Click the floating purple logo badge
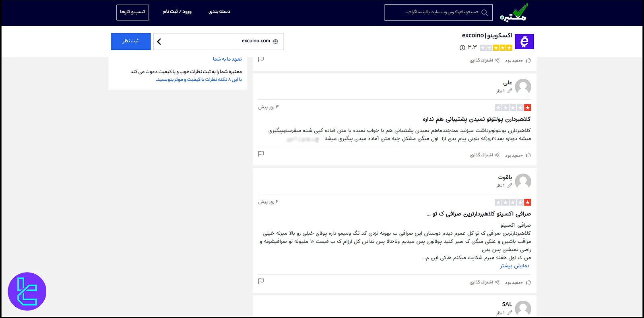The image size is (644, 318). pyautogui.click(x=27, y=291)
